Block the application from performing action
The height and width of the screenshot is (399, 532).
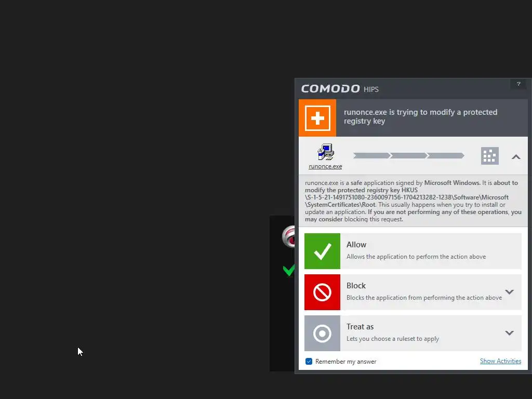(413, 292)
